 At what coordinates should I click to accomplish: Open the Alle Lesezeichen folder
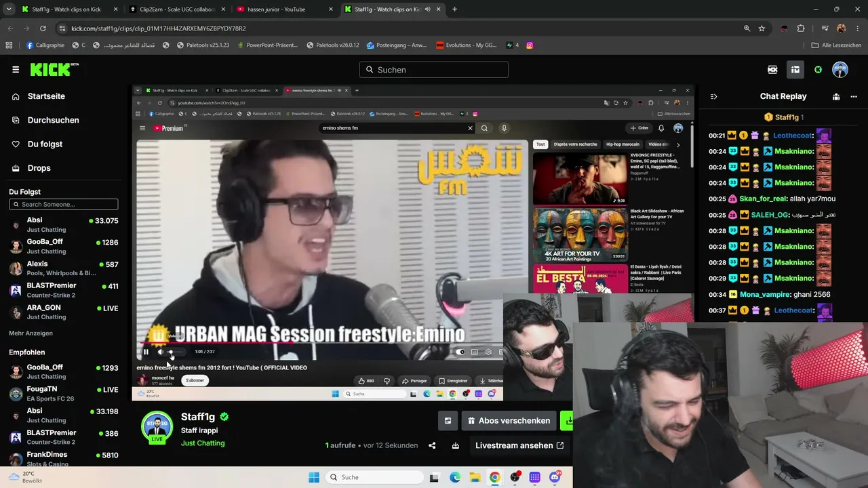pyautogui.click(x=836, y=45)
